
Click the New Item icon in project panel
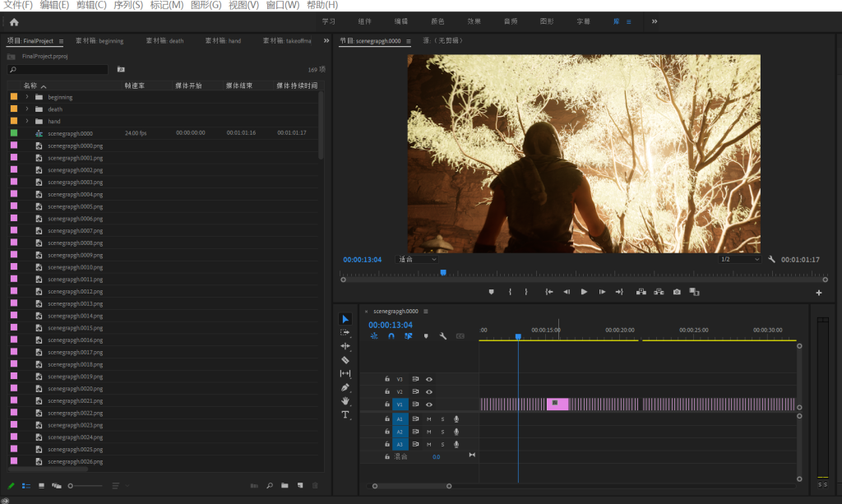[300, 486]
